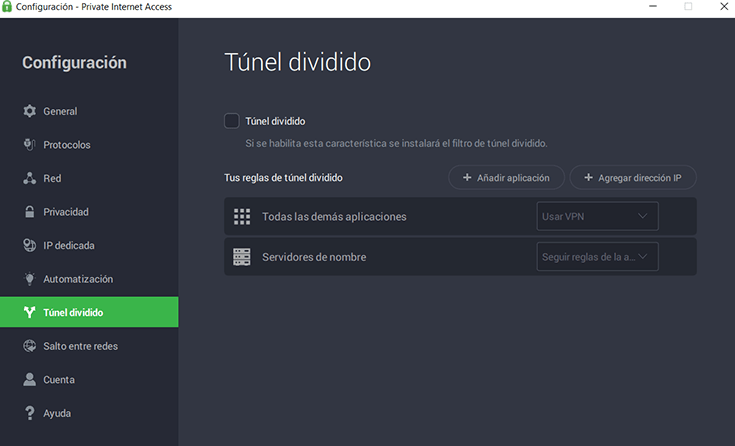Open Salto entre redes settings
The width and height of the screenshot is (735, 446).
click(x=89, y=346)
